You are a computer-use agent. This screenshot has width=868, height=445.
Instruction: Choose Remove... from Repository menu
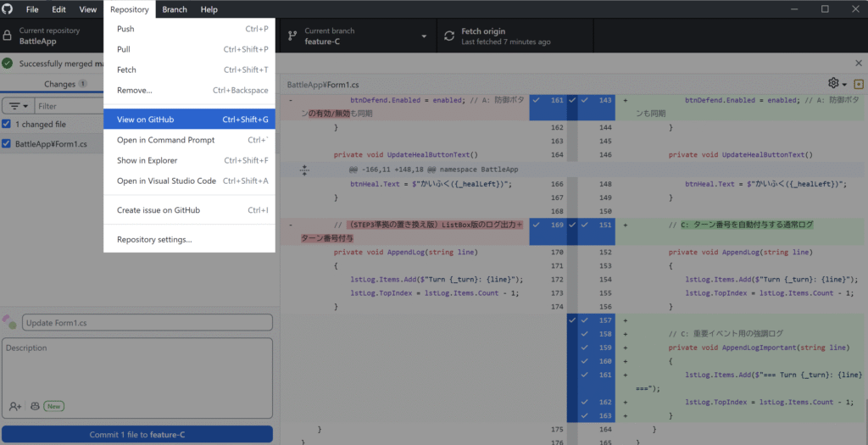click(189, 90)
